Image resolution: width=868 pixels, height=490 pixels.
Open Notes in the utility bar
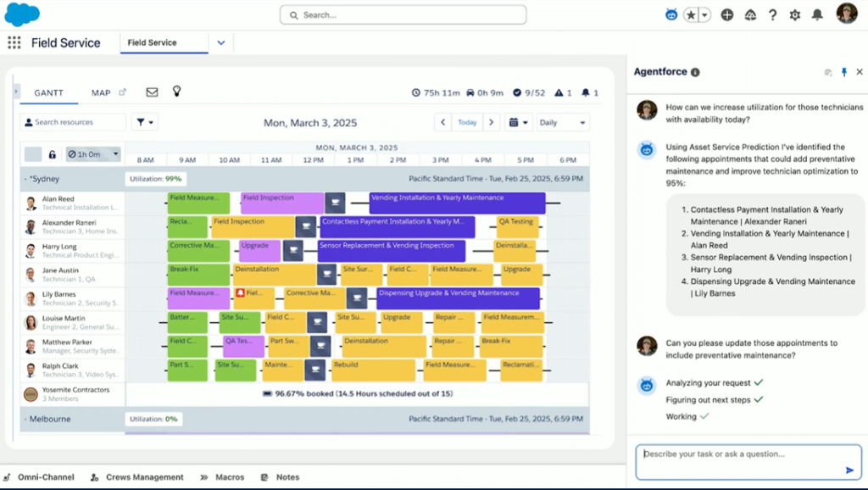click(x=281, y=477)
